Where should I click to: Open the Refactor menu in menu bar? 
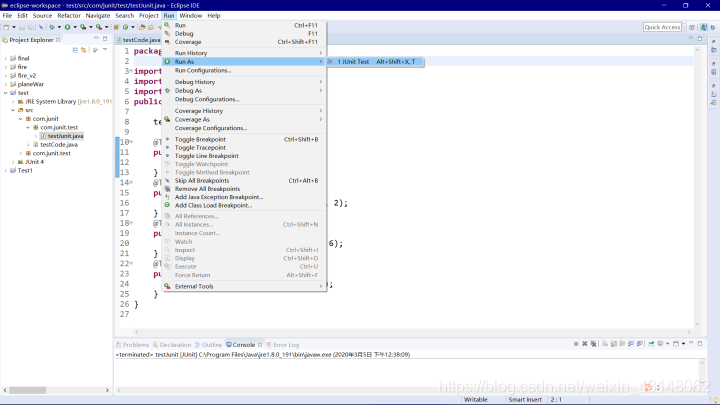coord(69,16)
